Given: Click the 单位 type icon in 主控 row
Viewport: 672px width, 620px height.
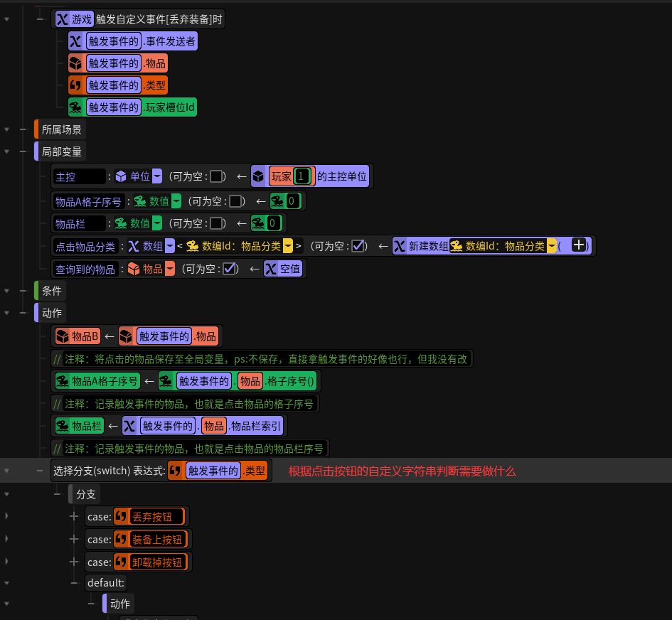Looking at the screenshot, I should click(x=121, y=176).
